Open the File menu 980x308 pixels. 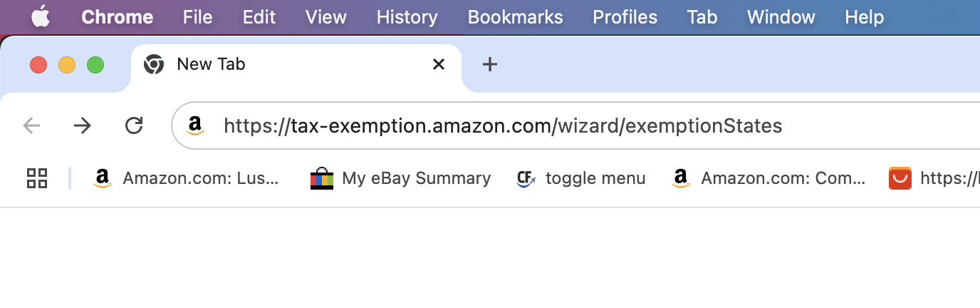tap(197, 17)
